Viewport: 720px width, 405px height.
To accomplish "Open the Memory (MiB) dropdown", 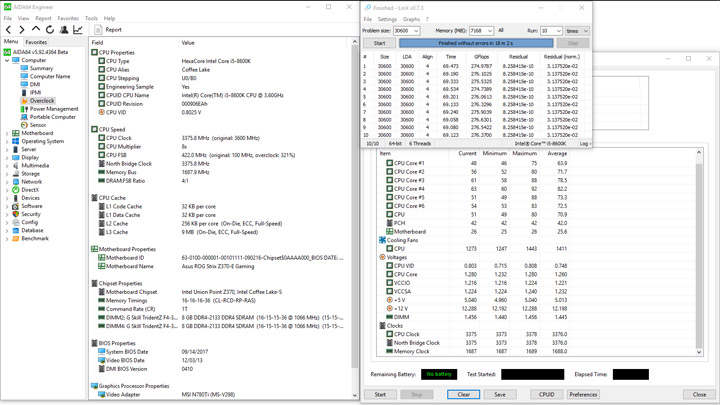I will click(489, 31).
